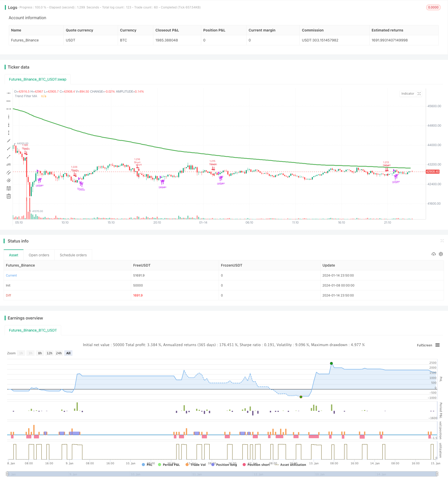The image size is (448, 484).
Task: Click the green maximum point on PnL curve
Action: [331, 363]
